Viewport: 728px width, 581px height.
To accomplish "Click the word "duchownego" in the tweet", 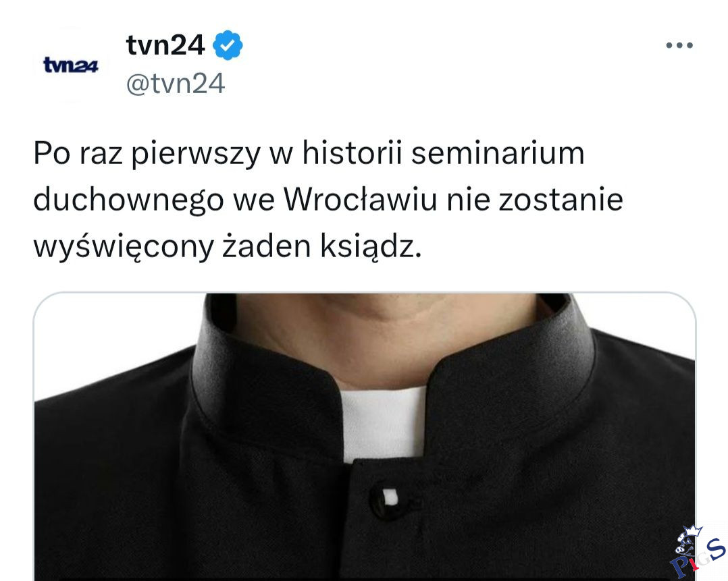I will 128,200.
